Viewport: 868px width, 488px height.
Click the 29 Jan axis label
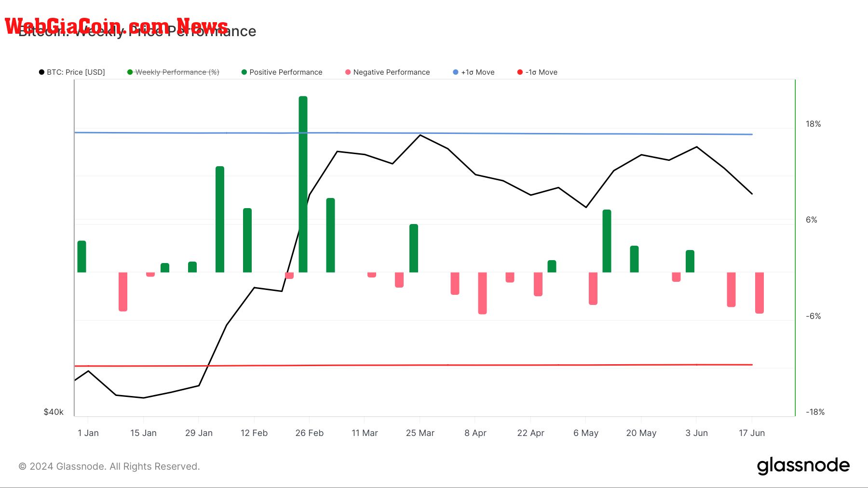[x=199, y=433]
